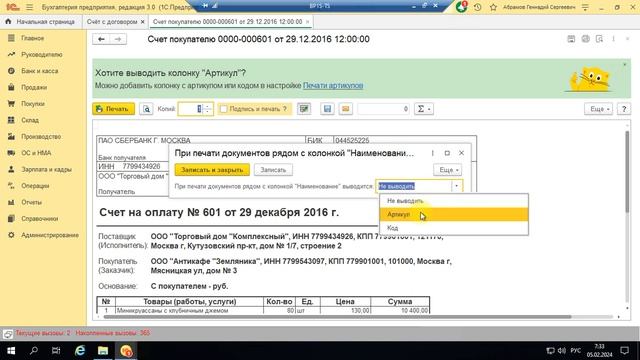Viewport: 640px width, 360px height.
Task: Click the home icon of Начальная страница
Action: pos(8,21)
